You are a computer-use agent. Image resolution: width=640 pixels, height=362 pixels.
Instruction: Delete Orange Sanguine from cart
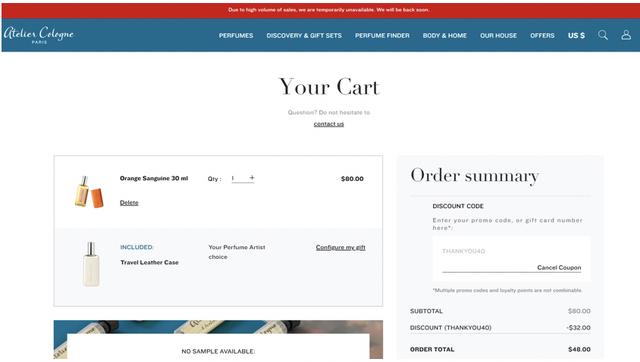click(x=129, y=202)
